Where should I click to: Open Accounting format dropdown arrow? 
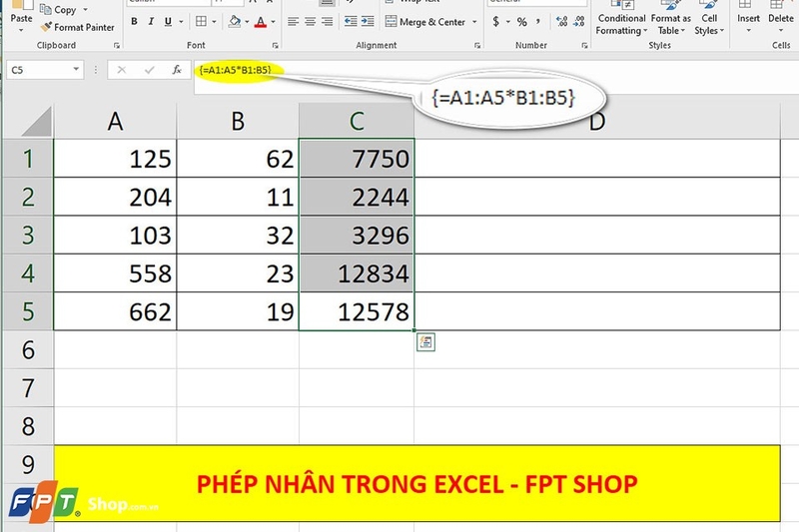(x=508, y=21)
